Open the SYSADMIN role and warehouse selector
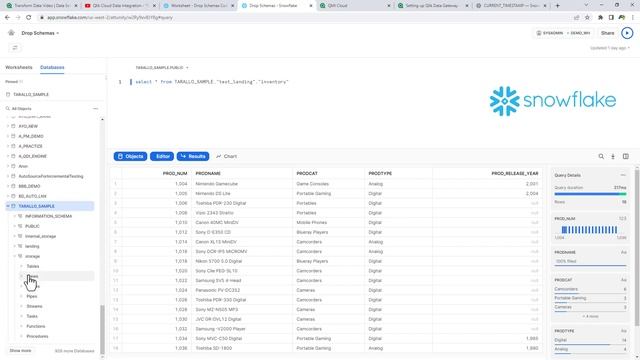 click(x=563, y=33)
